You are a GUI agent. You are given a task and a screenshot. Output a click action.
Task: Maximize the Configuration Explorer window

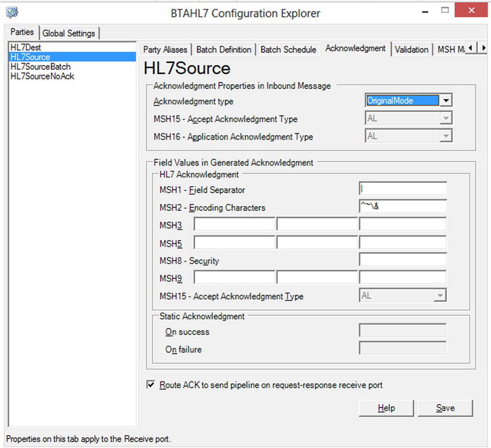(445, 10)
